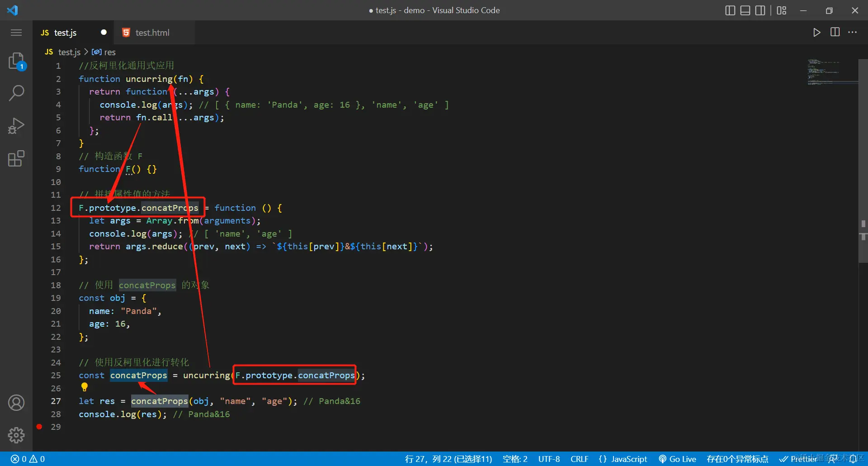This screenshot has height=466, width=868.
Task: Start the Go Live server
Action: pos(677,459)
